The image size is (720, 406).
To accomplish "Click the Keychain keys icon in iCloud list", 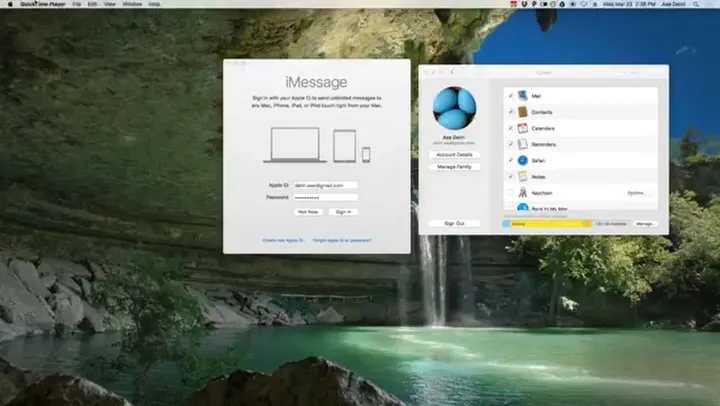I will (x=523, y=192).
